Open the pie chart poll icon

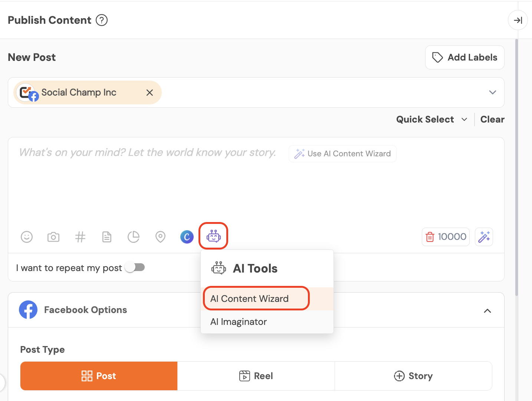click(134, 237)
